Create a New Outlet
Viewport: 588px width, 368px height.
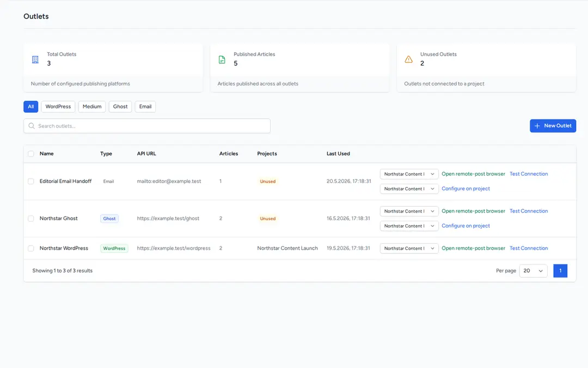(x=553, y=126)
